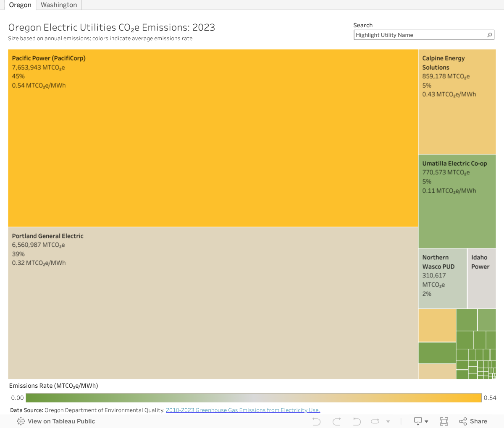Focus the Highlight Utility Name search field
The image size is (504, 428).
click(424, 35)
